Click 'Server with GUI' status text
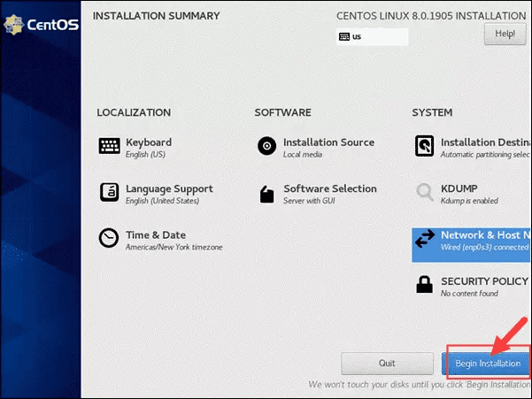The height and width of the screenshot is (399, 532). [x=309, y=201]
